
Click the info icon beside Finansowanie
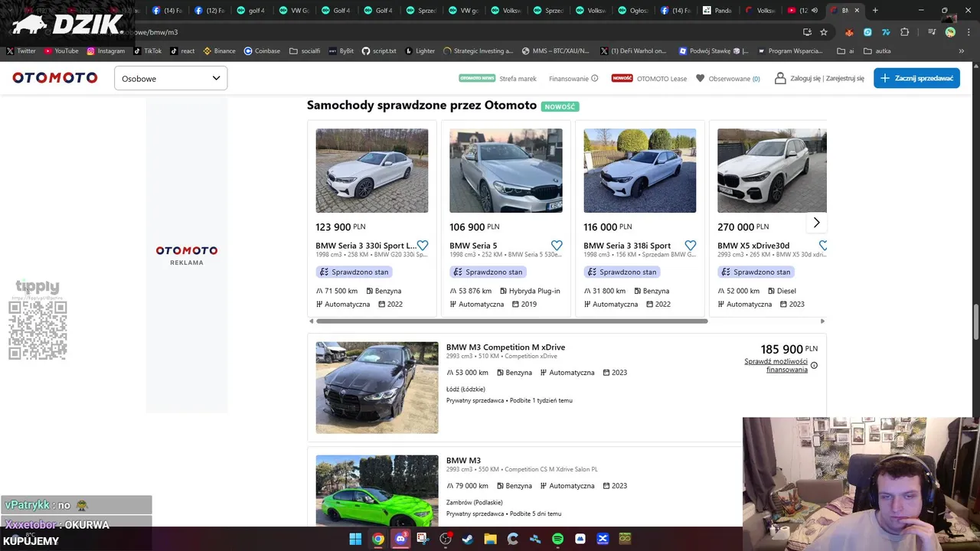point(594,78)
